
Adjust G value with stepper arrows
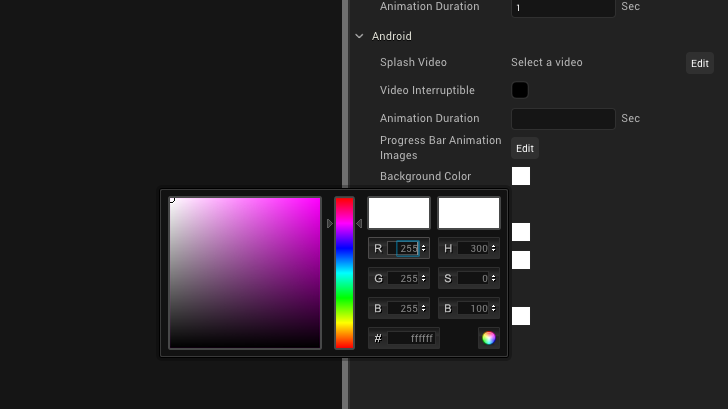[x=423, y=279]
